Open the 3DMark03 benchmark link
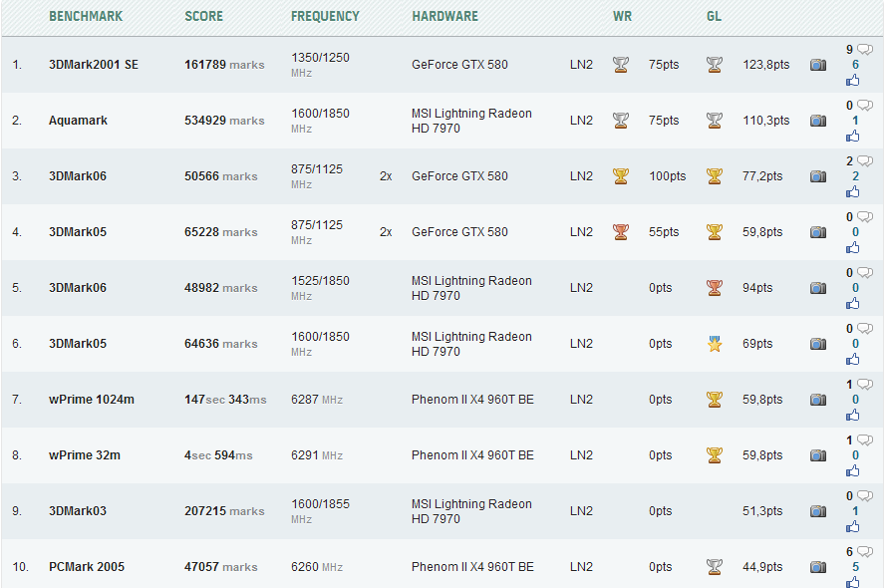The height and width of the screenshot is (588, 885). click(78, 511)
